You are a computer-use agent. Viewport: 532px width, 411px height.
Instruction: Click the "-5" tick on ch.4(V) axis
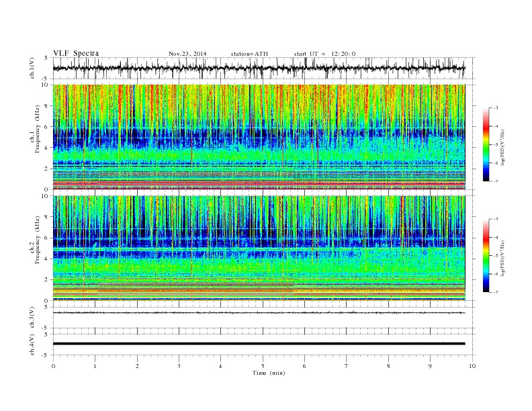click(x=46, y=355)
